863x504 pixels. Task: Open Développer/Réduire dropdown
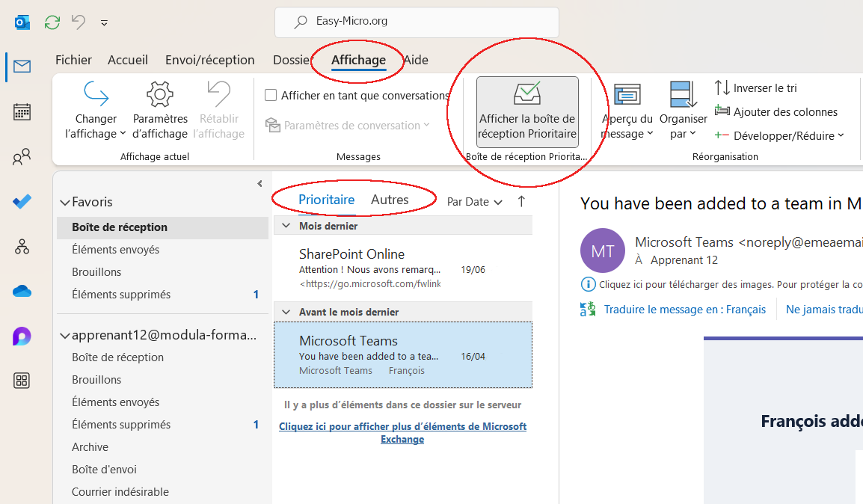click(x=779, y=136)
